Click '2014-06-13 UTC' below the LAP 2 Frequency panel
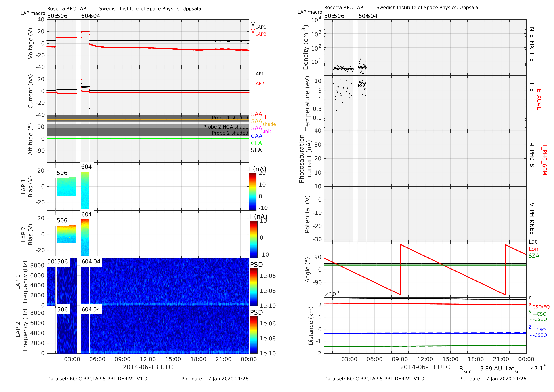Viewport: 554px width, 392px height. coord(148,367)
